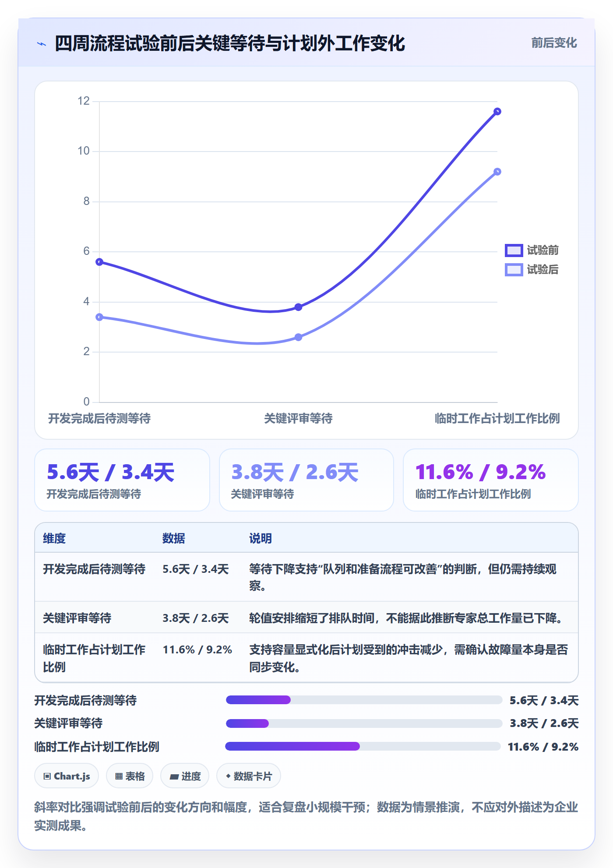This screenshot has height=868, width=613.
Task: Toggle the 试验前 legend swatch
Action: click(514, 251)
